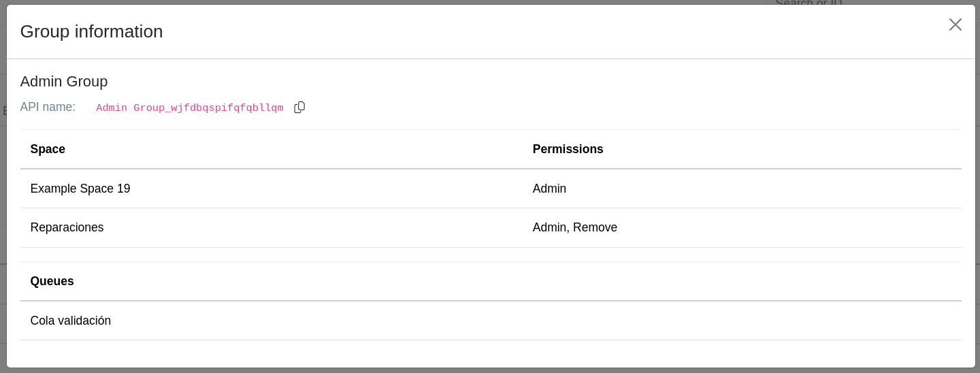The height and width of the screenshot is (373, 980).
Task: Click the Permissions column header
Action: (568, 149)
